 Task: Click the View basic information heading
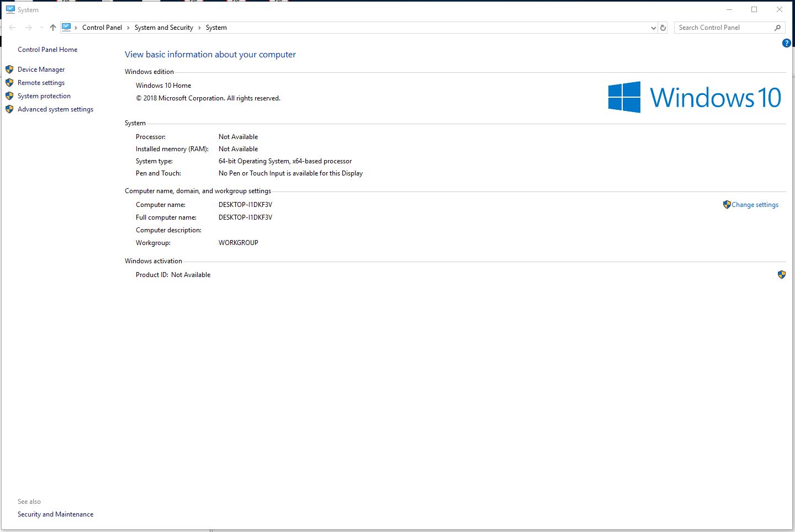(210, 55)
